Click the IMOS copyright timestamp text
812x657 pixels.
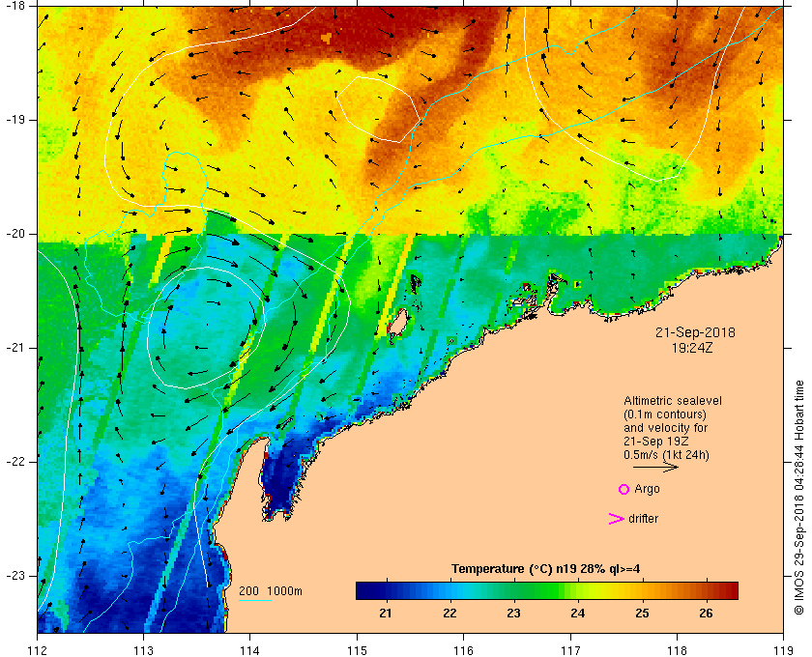[x=799, y=498]
